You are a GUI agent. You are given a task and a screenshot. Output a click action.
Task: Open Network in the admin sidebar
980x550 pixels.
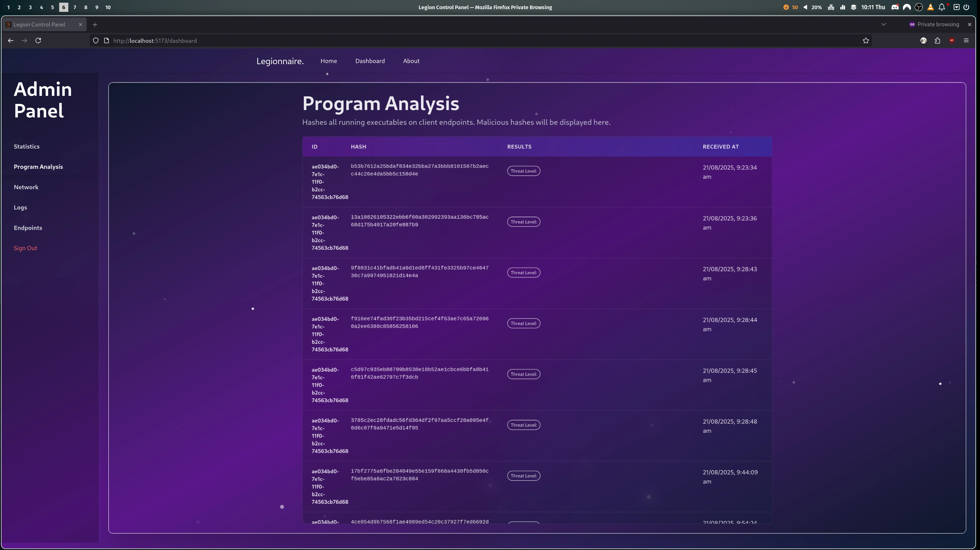[26, 187]
